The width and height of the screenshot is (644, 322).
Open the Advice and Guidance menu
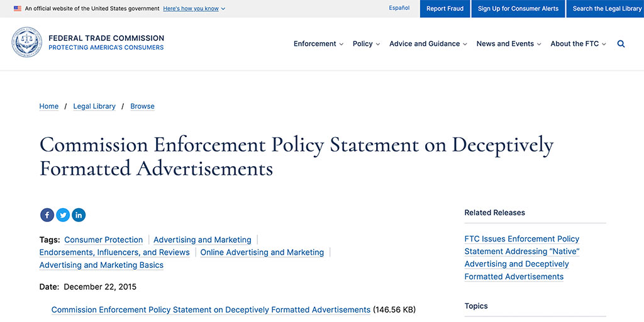428,44
